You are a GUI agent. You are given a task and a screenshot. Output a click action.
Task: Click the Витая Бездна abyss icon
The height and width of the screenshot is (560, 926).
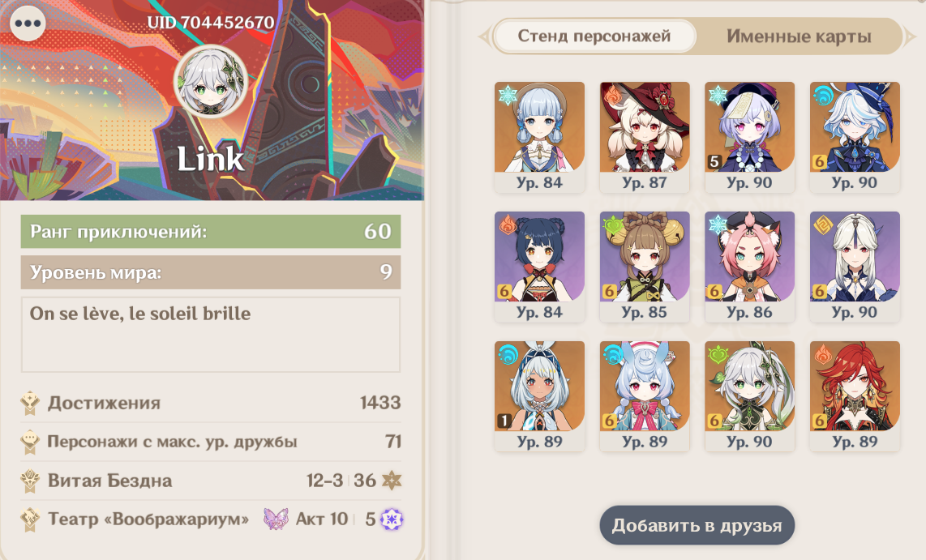tap(29, 481)
